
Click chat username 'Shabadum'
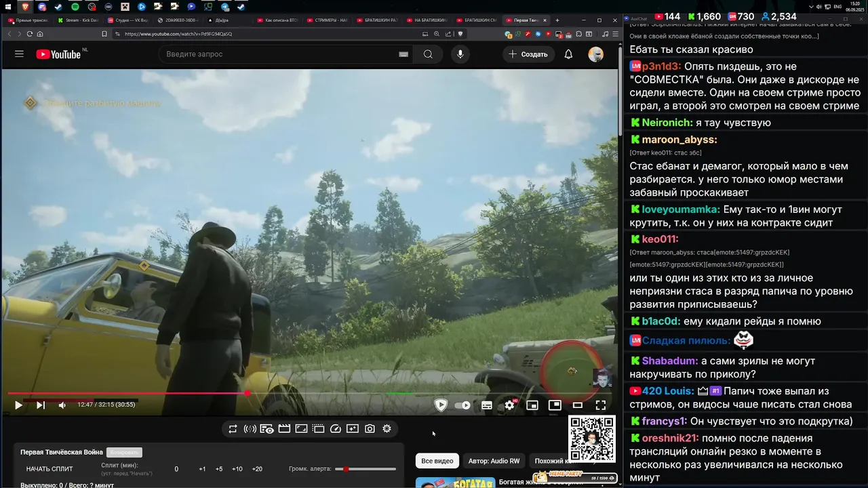pyautogui.click(x=670, y=361)
